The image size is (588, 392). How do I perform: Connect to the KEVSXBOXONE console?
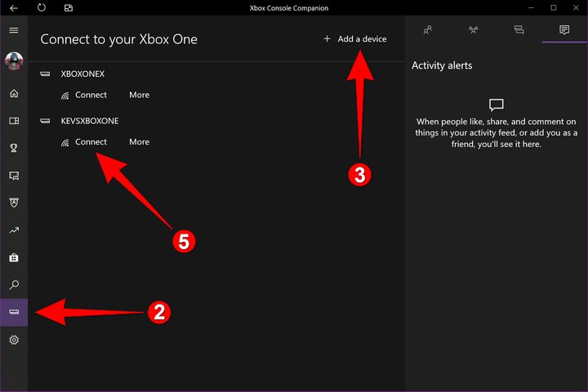click(84, 142)
